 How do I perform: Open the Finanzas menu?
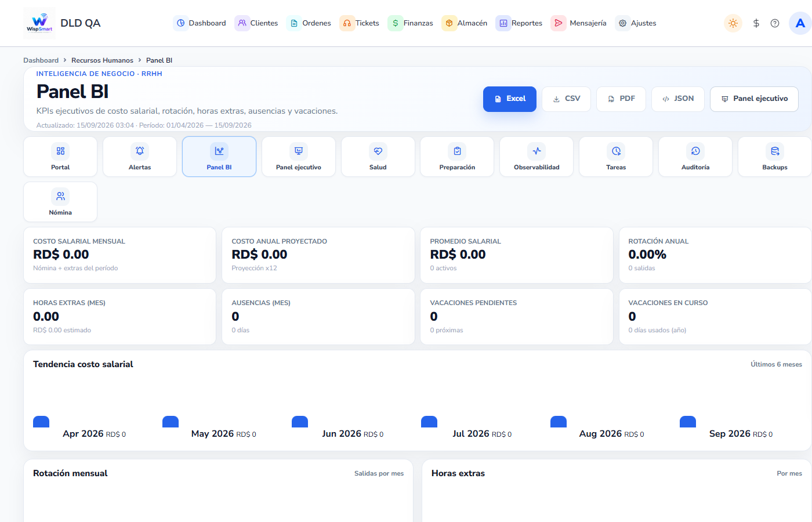point(411,23)
